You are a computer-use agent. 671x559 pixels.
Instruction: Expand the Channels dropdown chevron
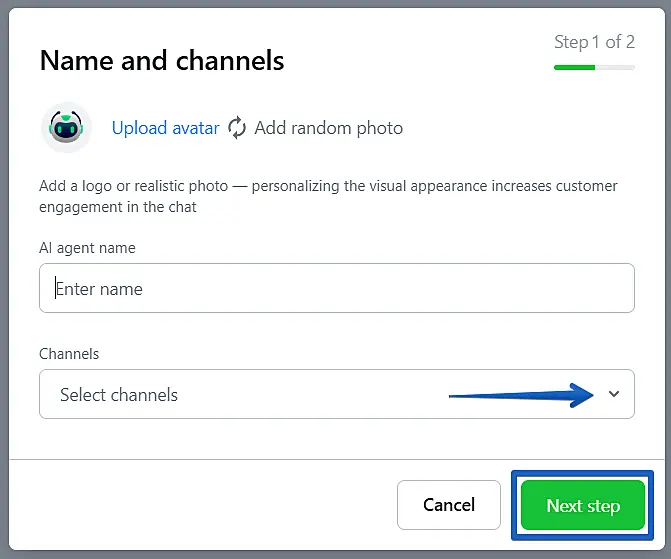click(x=614, y=394)
